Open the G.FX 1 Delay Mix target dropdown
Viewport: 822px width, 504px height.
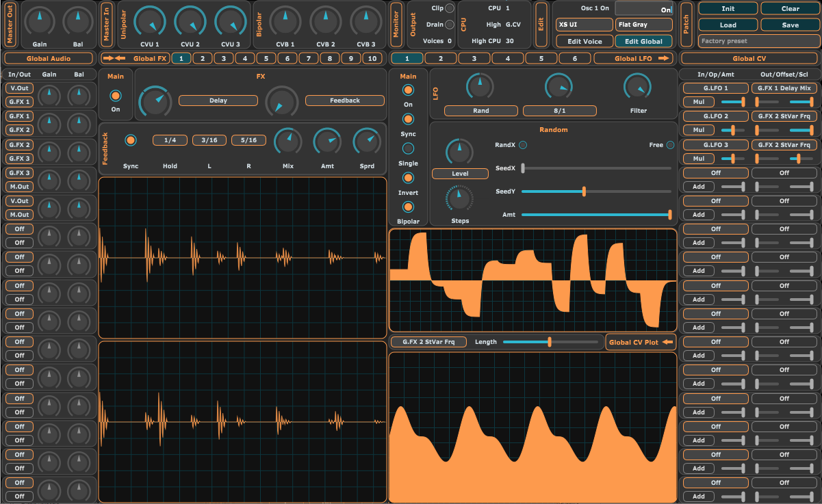coord(784,88)
